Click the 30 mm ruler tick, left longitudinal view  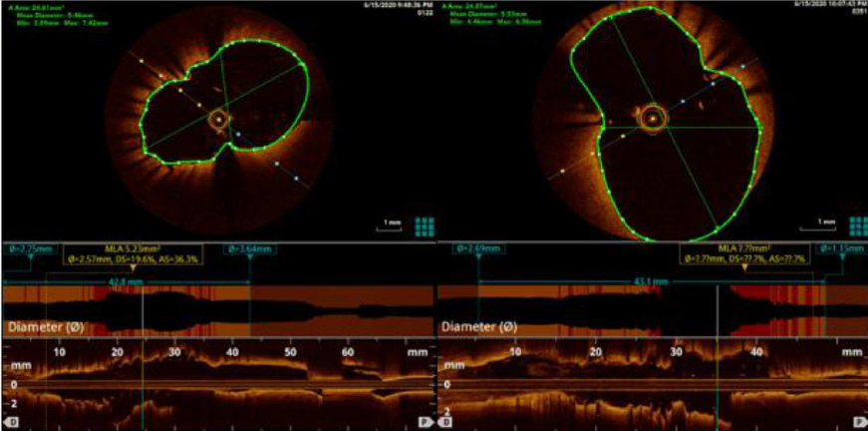tap(175, 352)
